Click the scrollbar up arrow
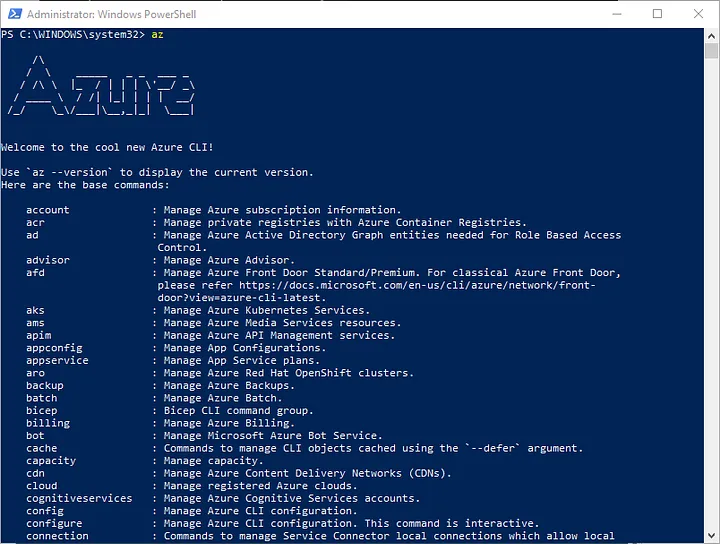Screen dimensions: 720x544 (x=711, y=36)
